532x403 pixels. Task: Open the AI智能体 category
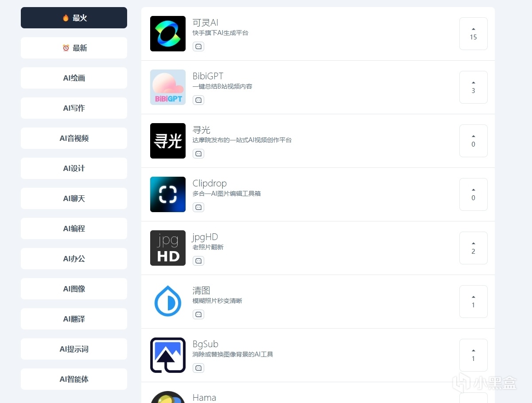(x=74, y=379)
